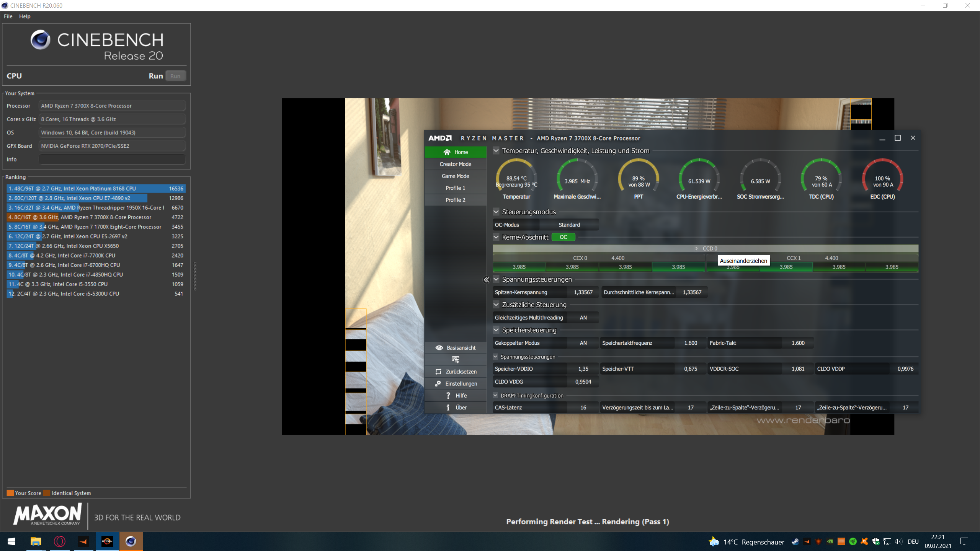Select Profile 2 in sidebar
The image size is (980, 551).
coord(455,200)
